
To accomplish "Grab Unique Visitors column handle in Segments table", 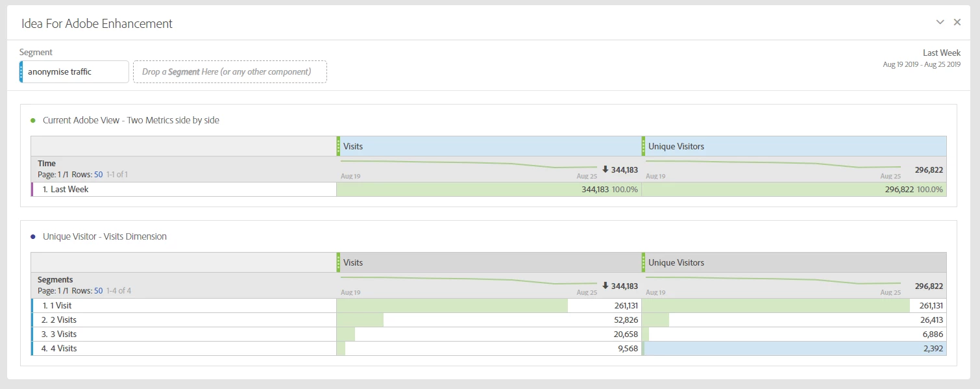I will pyautogui.click(x=643, y=262).
